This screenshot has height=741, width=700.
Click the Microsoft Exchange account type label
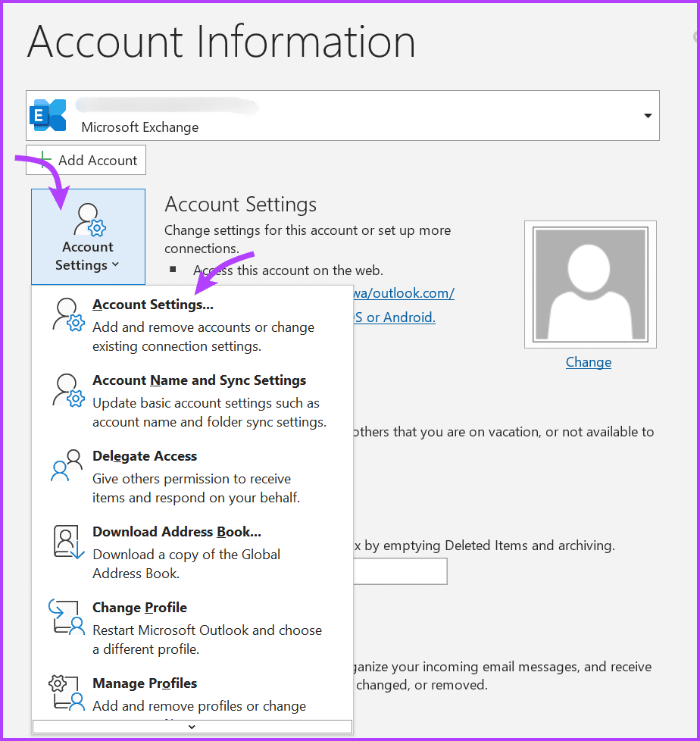140,127
